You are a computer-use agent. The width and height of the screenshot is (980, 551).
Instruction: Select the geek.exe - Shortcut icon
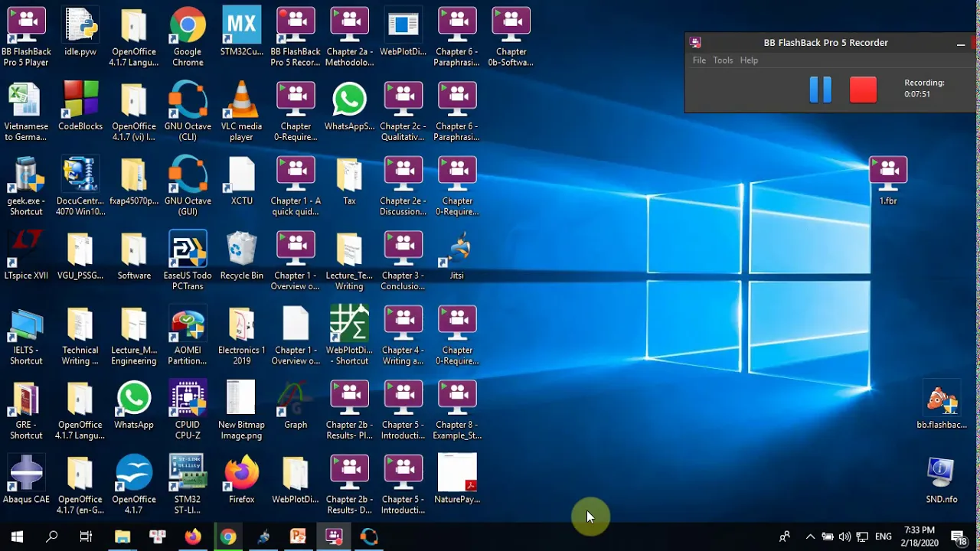coord(26,186)
